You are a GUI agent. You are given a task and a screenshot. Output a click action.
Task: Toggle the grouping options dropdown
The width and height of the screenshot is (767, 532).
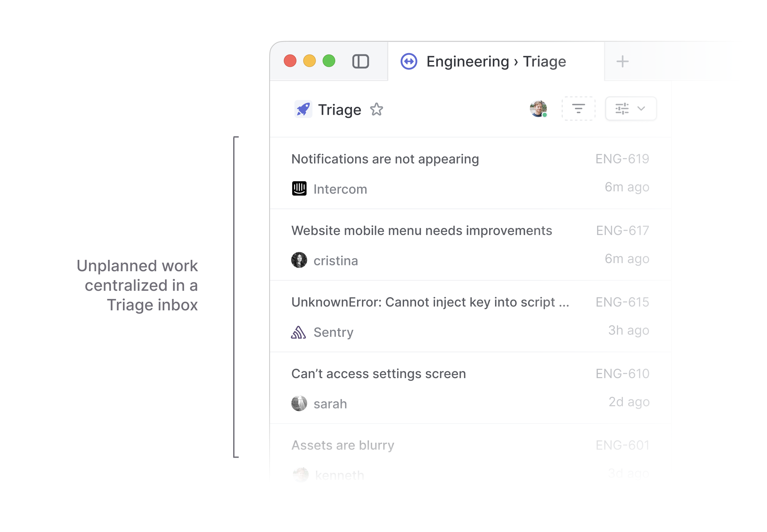(630, 108)
